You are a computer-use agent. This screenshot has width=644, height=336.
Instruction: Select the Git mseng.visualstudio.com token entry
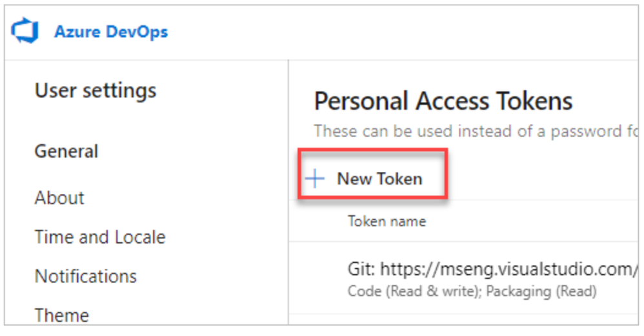(490, 268)
